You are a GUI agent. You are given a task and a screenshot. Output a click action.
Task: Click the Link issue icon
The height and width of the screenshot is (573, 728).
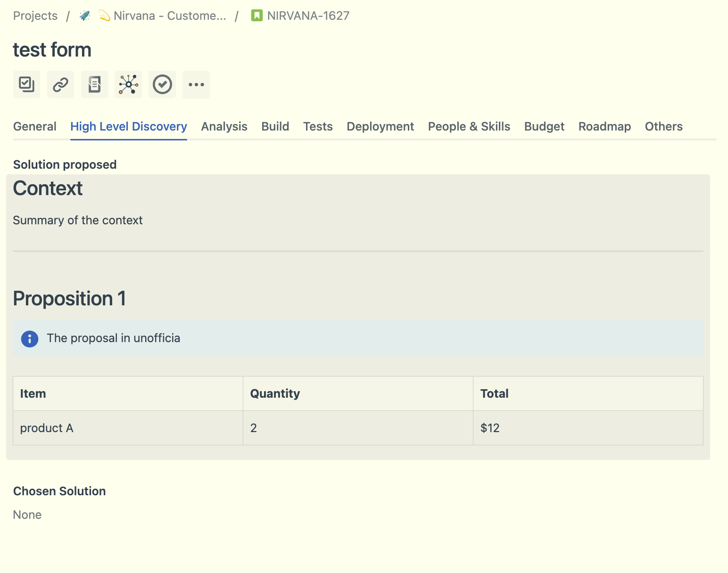pos(60,84)
